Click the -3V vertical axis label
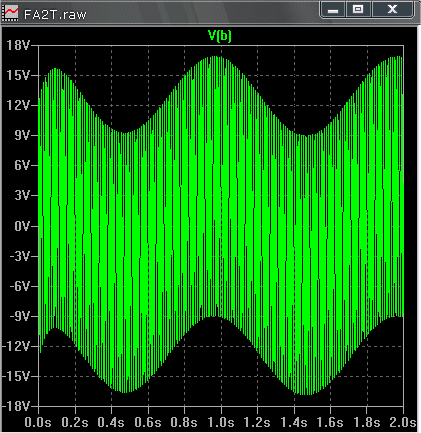The width and height of the screenshot is (421, 433). tap(20, 256)
